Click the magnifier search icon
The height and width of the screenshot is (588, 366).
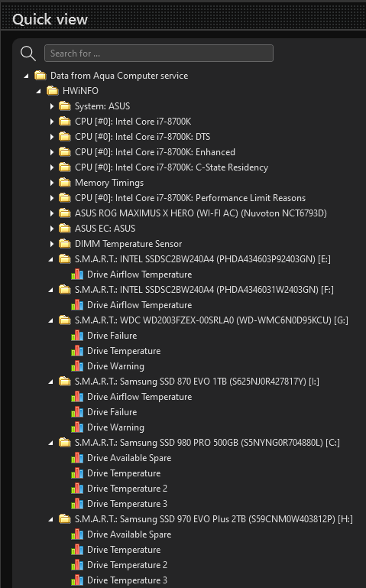28,54
